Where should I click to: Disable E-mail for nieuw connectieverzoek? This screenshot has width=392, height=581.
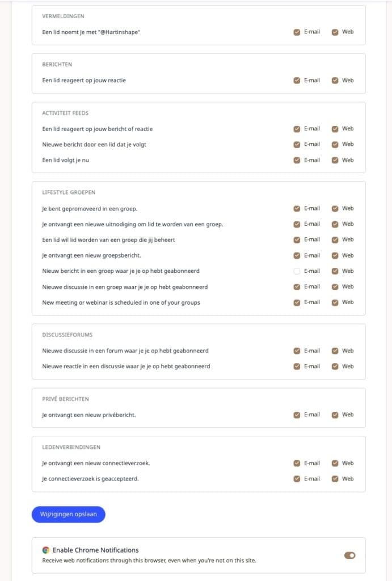[296, 463]
